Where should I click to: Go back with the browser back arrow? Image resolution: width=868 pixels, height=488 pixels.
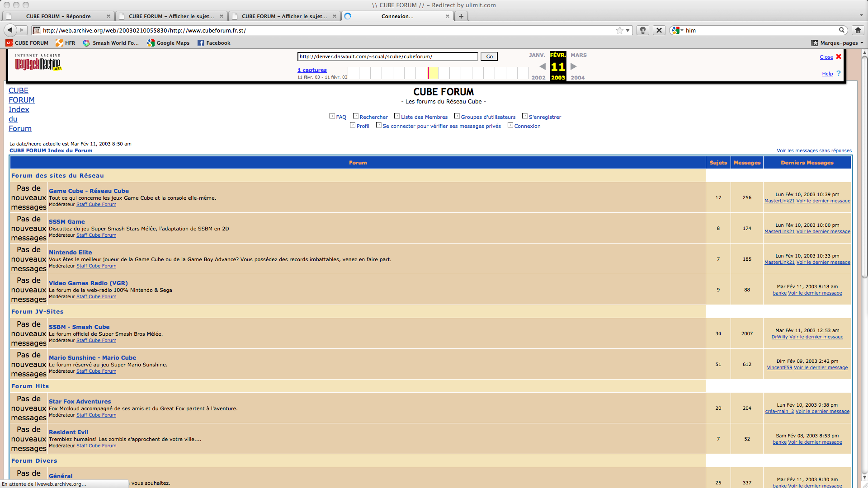point(10,30)
